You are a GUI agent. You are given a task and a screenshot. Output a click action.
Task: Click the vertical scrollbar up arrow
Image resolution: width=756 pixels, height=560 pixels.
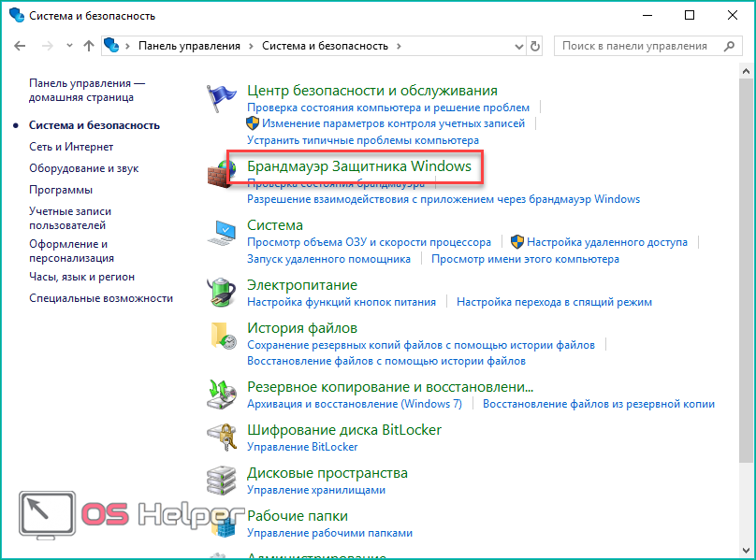coord(746,71)
